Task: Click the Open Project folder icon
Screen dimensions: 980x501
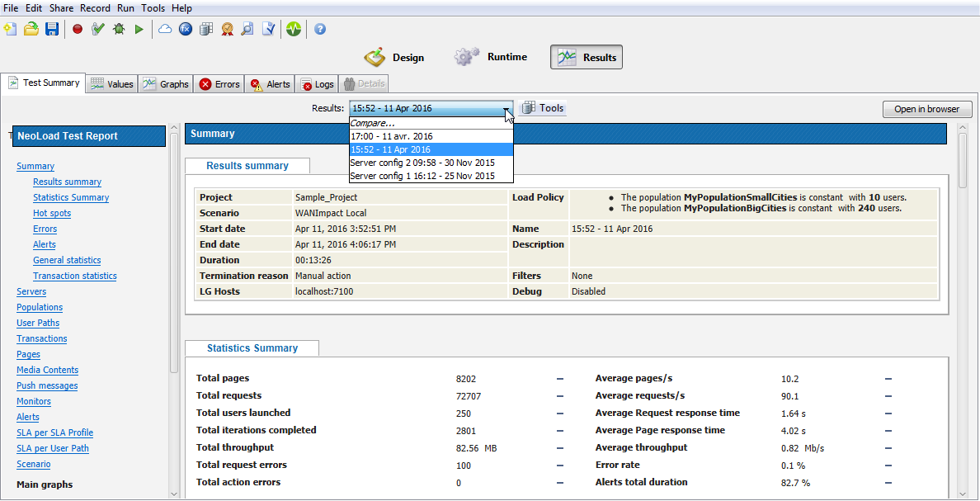Action: point(31,29)
